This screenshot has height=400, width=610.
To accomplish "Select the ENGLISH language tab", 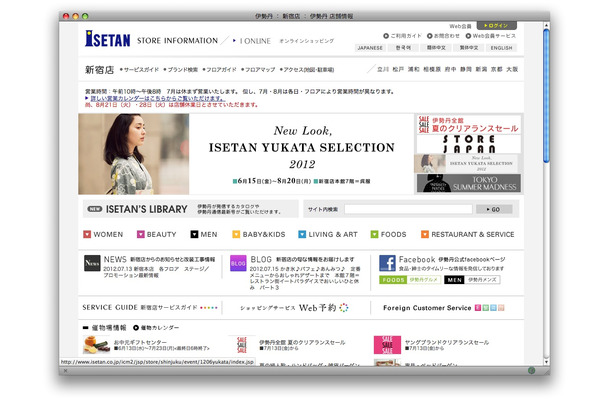I will click(x=501, y=48).
